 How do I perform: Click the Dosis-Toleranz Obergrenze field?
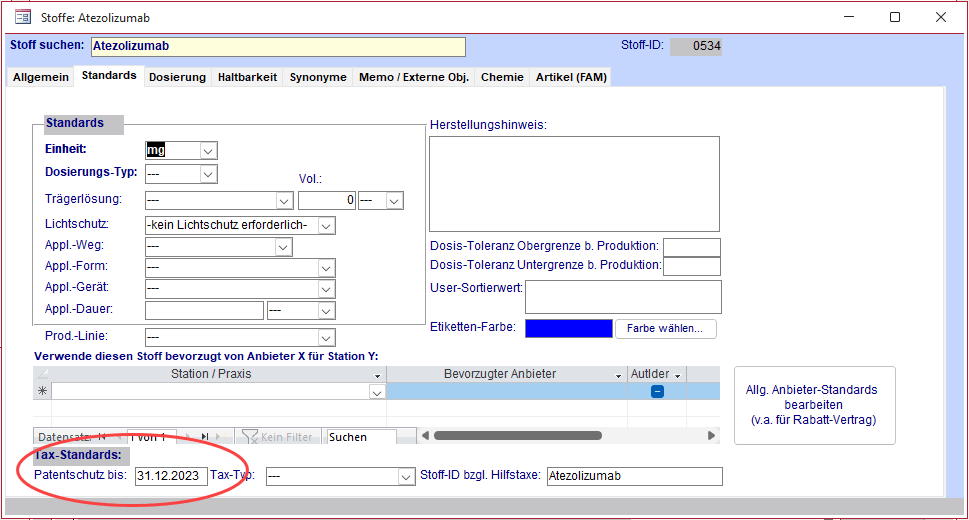(x=692, y=247)
